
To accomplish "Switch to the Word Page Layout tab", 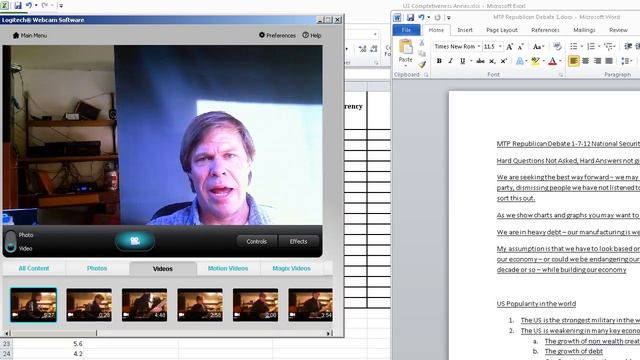I will [502, 30].
